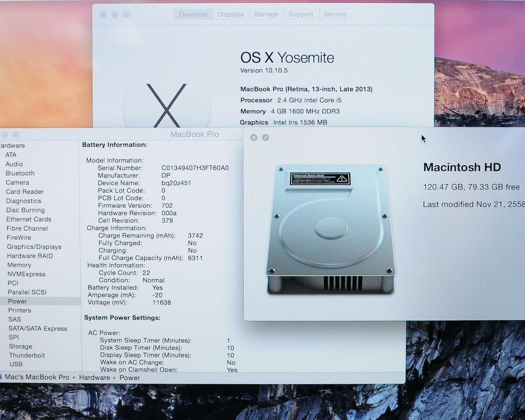Click the Condition value Normal

pyautogui.click(x=154, y=280)
